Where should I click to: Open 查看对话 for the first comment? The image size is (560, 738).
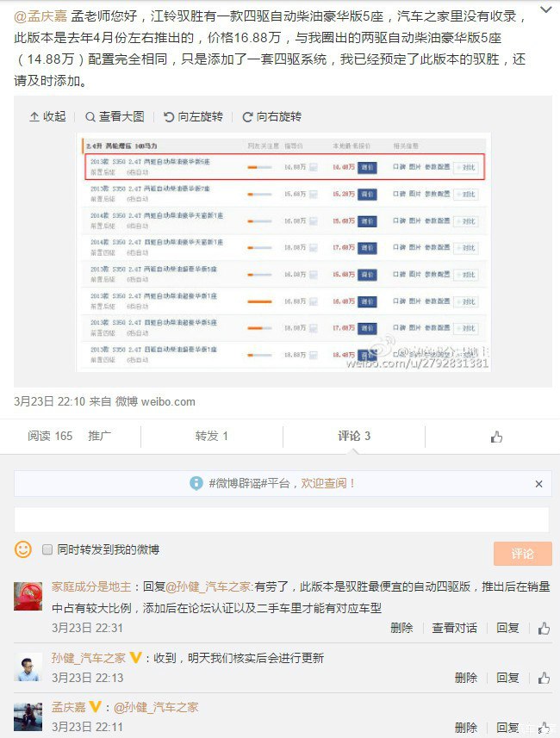pos(454,629)
